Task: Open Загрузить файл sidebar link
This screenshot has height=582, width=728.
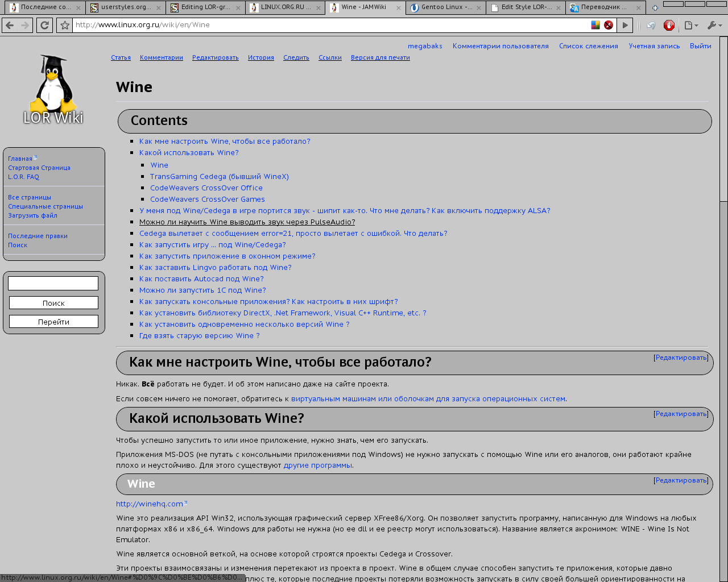Action: pos(32,215)
